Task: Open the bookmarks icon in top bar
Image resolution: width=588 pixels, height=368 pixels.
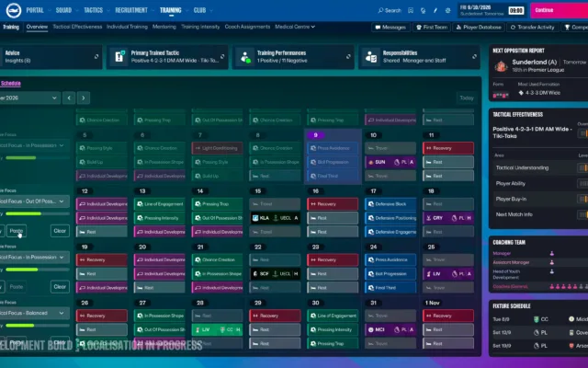Action: [x=411, y=10]
